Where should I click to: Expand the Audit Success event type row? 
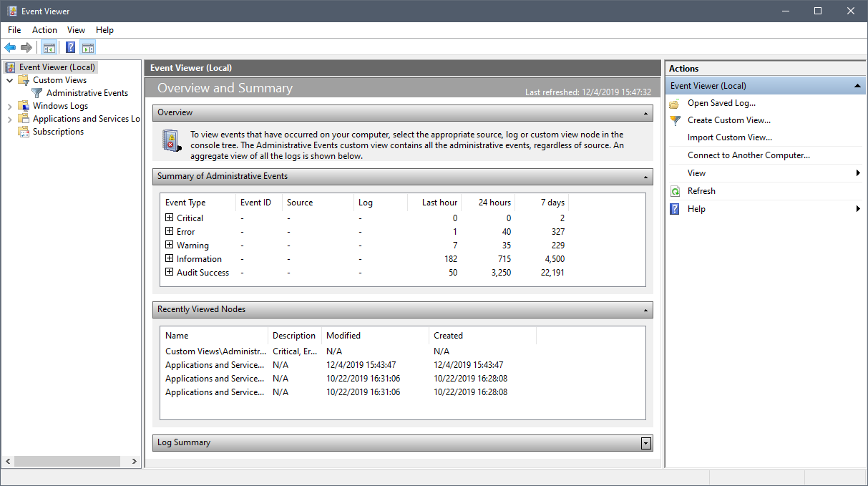coord(170,272)
